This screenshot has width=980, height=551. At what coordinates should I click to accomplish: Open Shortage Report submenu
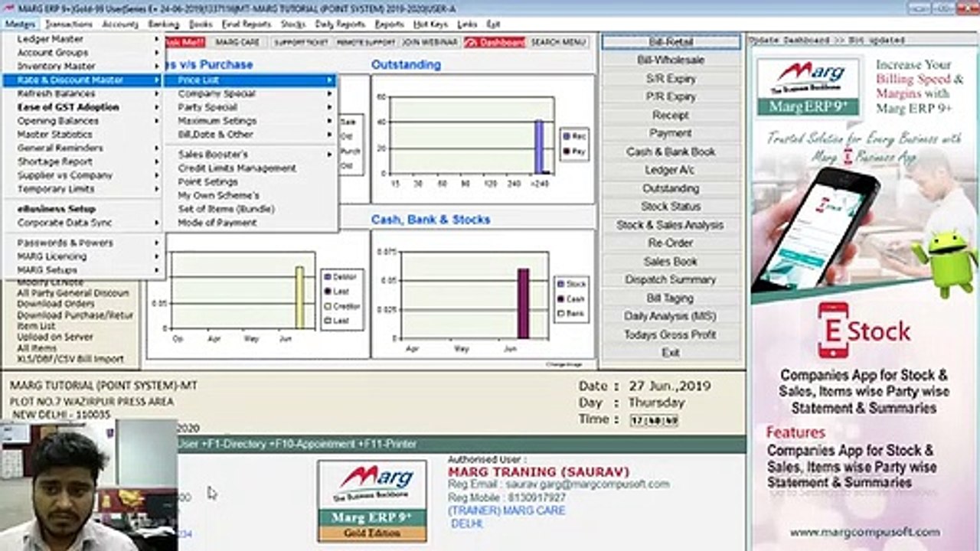83,161
